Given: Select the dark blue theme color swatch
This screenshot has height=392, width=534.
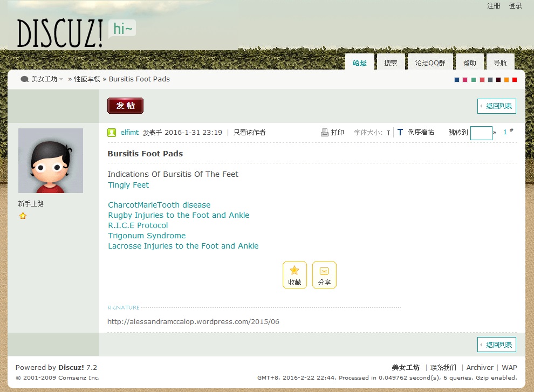Looking at the screenshot, I should click(457, 80).
